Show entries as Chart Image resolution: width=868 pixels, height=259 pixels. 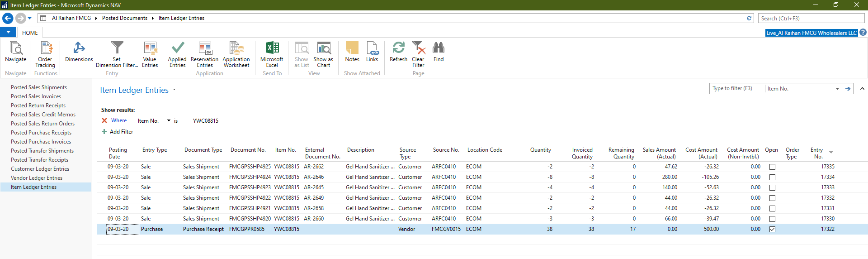pos(323,54)
